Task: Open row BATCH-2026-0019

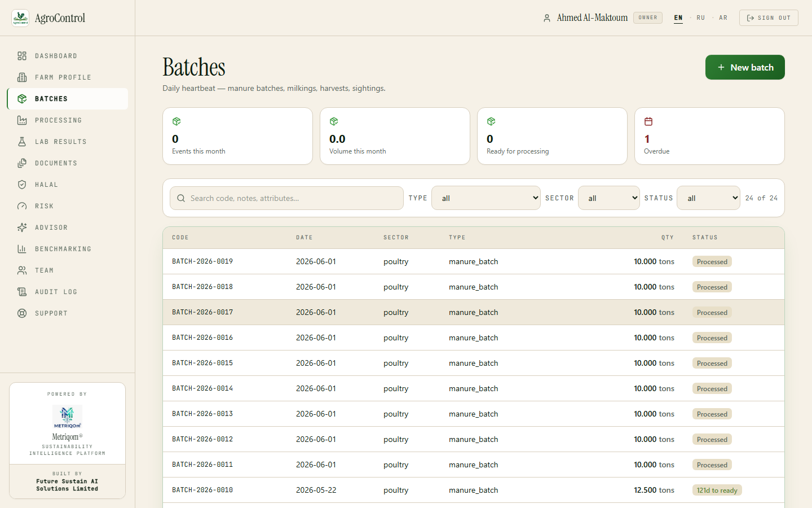Action: [x=474, y=261]
